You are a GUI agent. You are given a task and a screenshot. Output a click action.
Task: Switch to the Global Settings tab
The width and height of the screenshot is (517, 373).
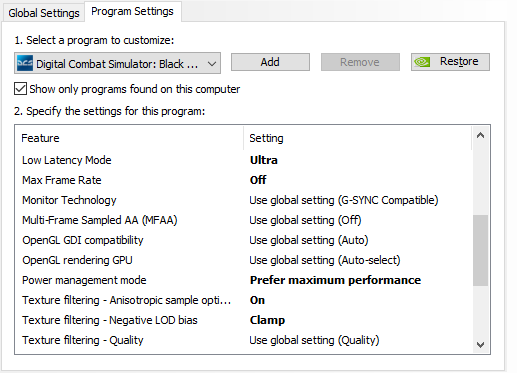44,13
